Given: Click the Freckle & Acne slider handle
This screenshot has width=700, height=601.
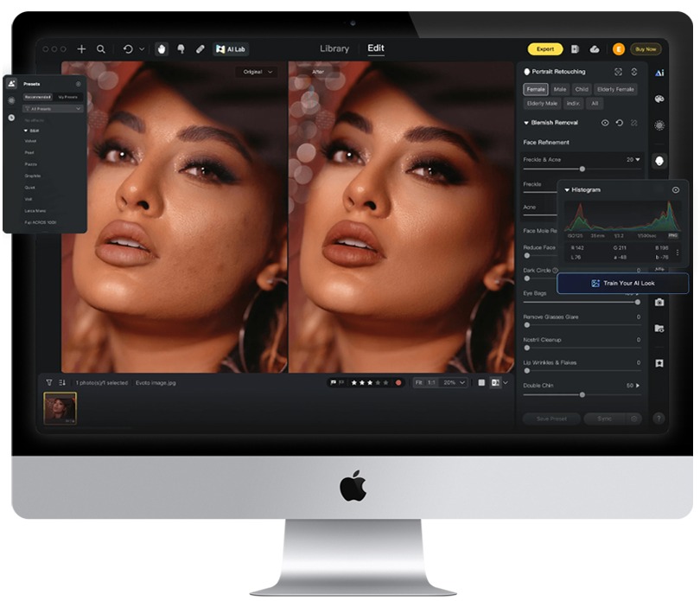Looking at the screenshot, I should (582, 169).
